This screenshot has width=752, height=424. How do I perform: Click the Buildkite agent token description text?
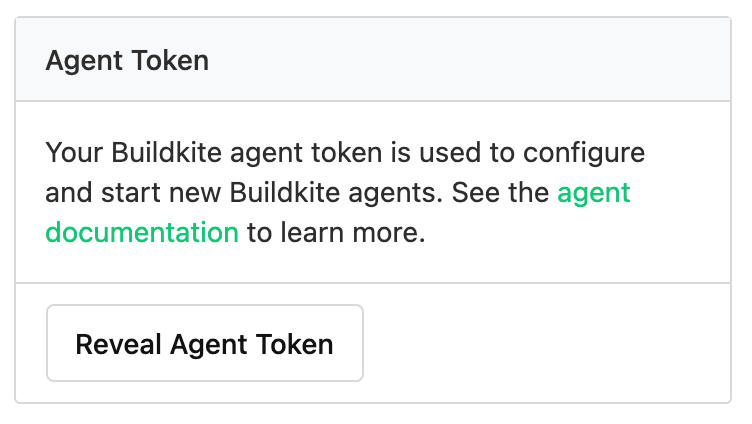(x=345, y=192)
